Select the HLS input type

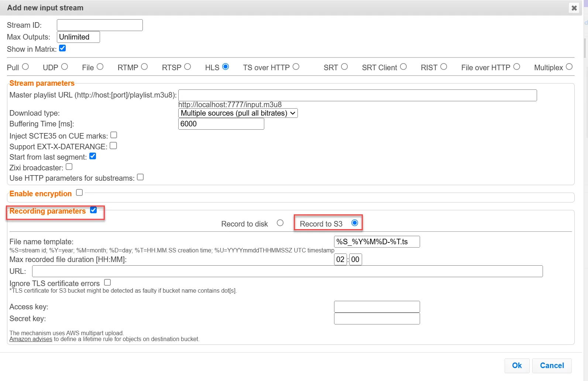tap(226, 67)
